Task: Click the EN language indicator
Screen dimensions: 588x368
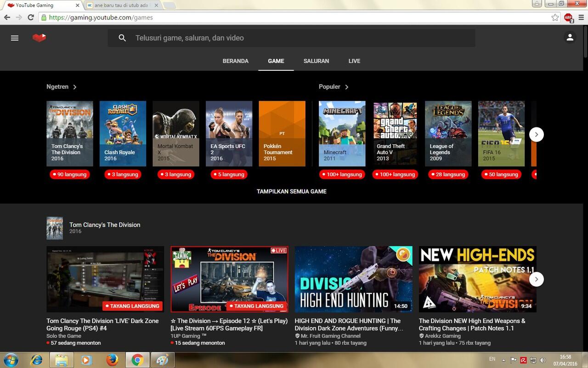Action: pos(492,359)
